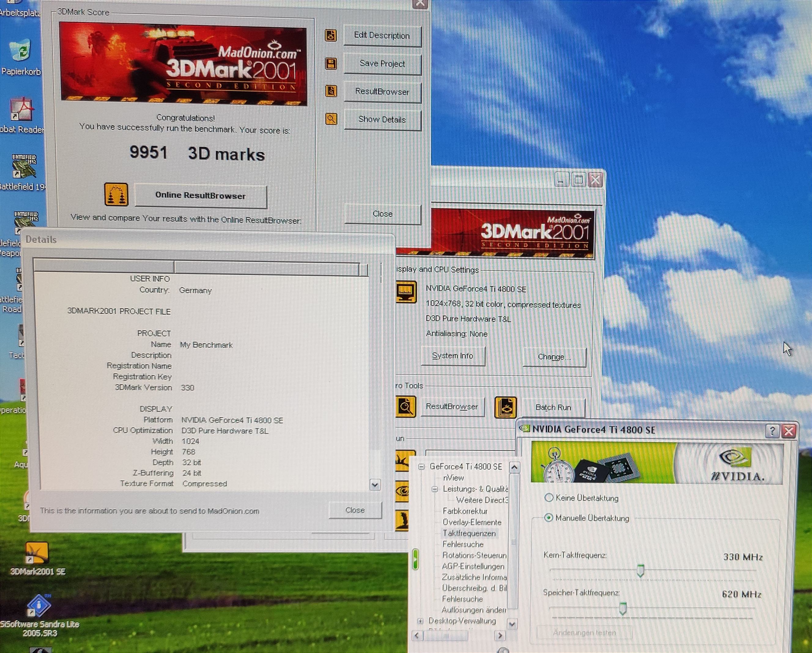Click the Pro Tools ResultBrowser magnifier icon
Screen dimensions: 812x653
[406, 407]
